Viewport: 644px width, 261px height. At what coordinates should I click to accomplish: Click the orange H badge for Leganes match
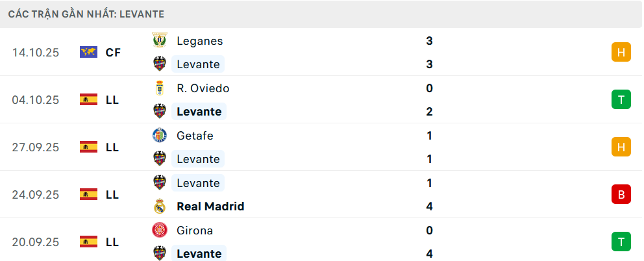pyautogui.click(x=621, y=52)
